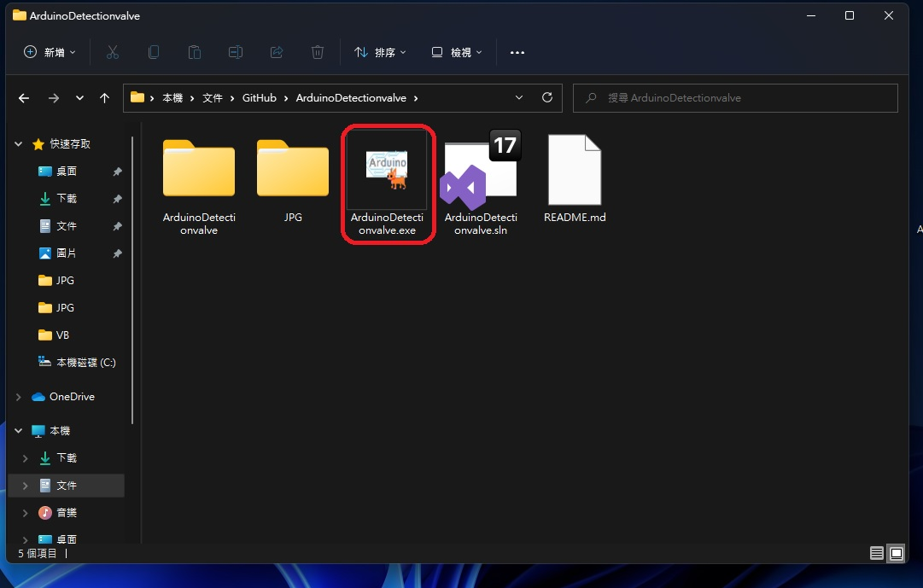This screenshot has width=923, height=588.
Task: Go forward with the right arrow
Action: (54, 98)
